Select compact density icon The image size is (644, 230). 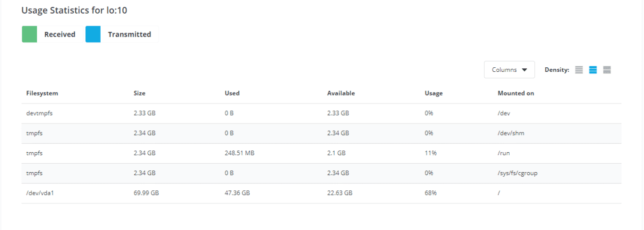(x=579, y=70)
